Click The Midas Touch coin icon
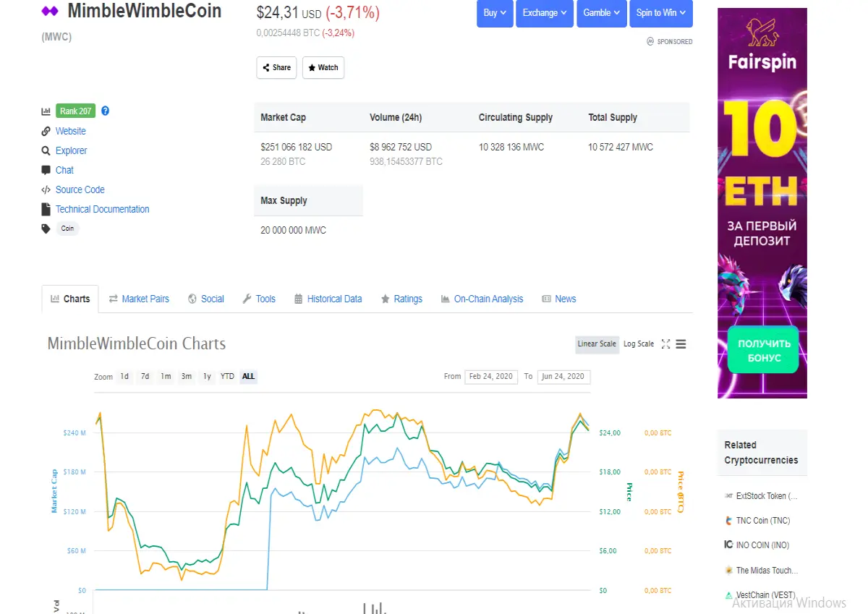The image size is (868, 614). [728, 570]
